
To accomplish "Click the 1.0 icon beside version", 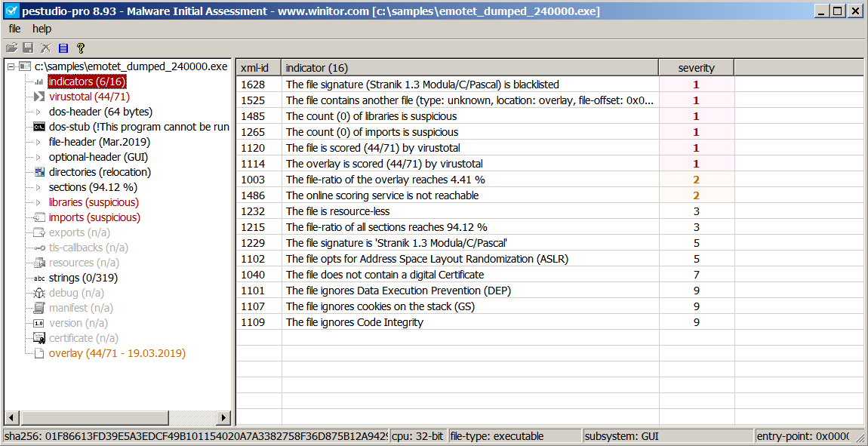I will (x=38, y=323).
